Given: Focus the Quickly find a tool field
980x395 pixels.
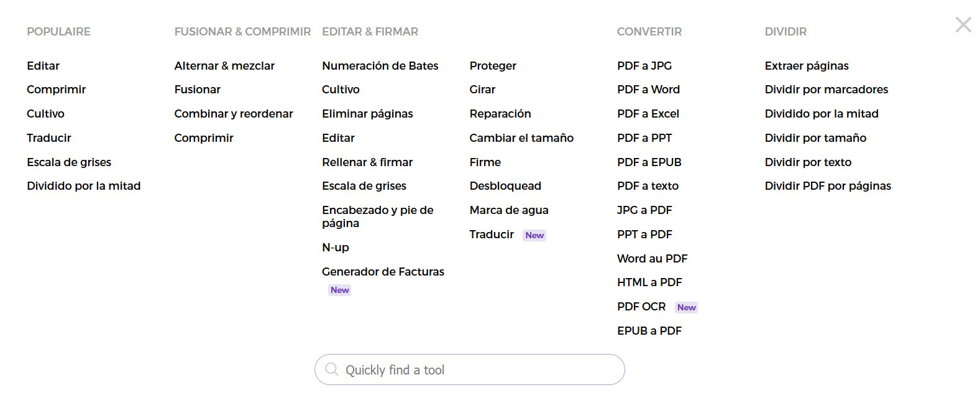Looking at the screenshot, I should click(479, 370).
